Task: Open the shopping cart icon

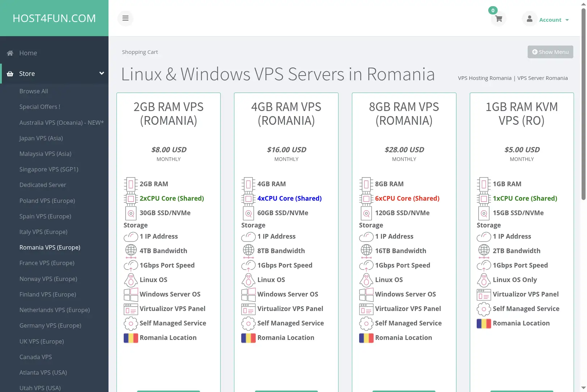Action: coord(499,19)
